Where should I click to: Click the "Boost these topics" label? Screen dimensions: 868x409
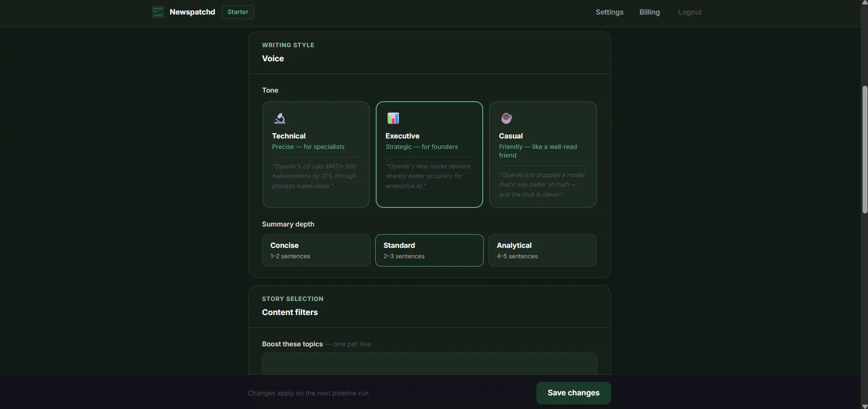click(292, 344)
